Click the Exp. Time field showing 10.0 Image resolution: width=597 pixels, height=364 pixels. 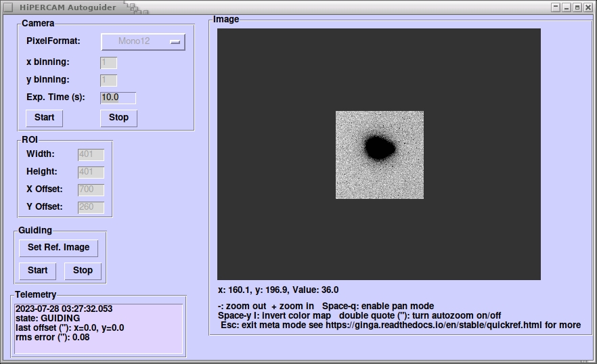point(118,98)
